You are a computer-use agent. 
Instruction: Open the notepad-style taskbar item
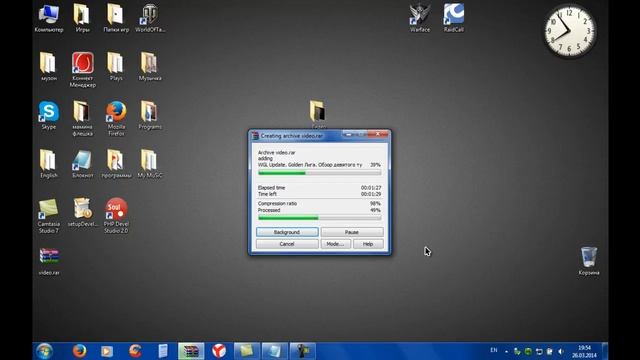tap(274, 351)
